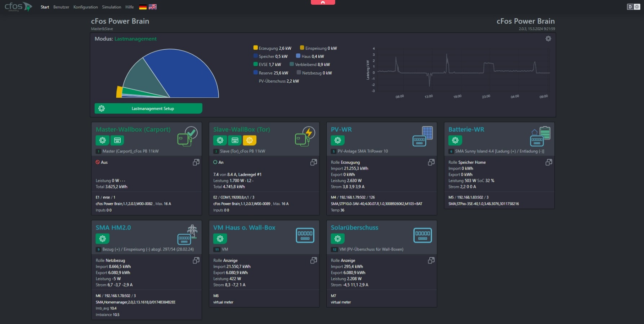Open PV-WR tile title
The width and height of the screenshot is (644, 324).
[x=341, y=129]
